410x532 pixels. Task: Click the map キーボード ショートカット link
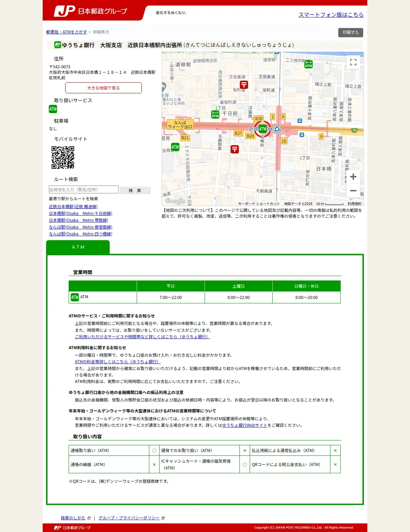(259, 204)
